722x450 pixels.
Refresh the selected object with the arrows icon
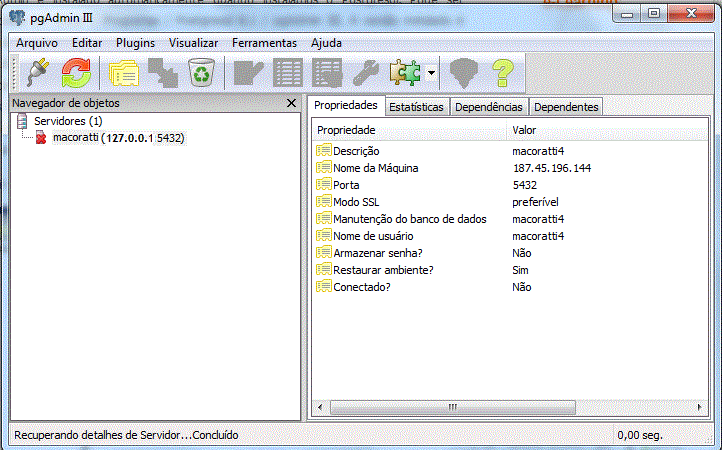pos(76,72)
